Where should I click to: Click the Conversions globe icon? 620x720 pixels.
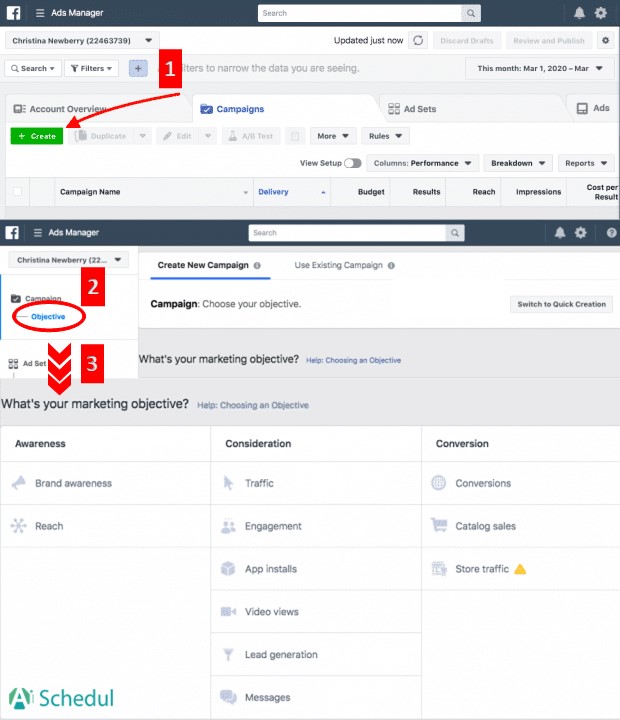[x=439, y=483]
